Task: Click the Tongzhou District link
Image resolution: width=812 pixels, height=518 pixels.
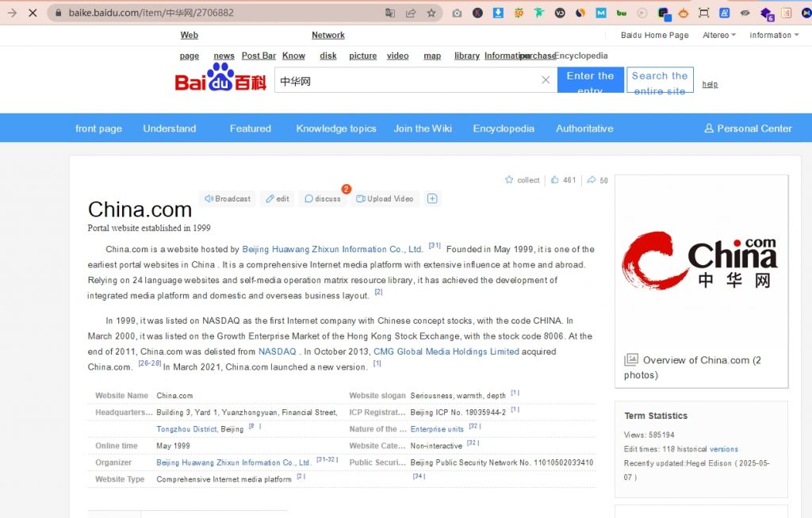Action: (186, 429)
